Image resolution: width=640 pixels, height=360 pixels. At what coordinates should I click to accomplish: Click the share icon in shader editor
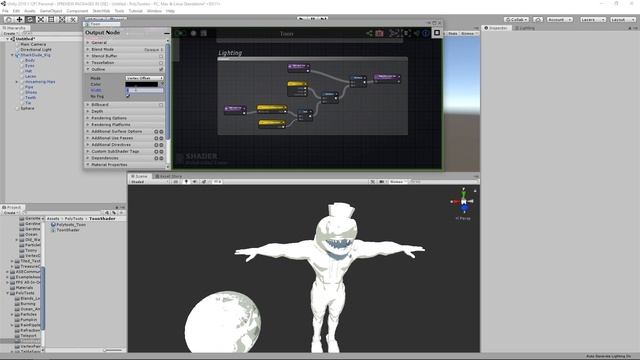pyautogui.click(x=369, y=33)
